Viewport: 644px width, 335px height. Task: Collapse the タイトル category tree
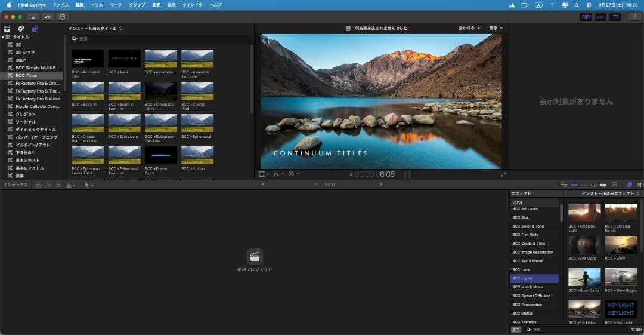point(3,37)
